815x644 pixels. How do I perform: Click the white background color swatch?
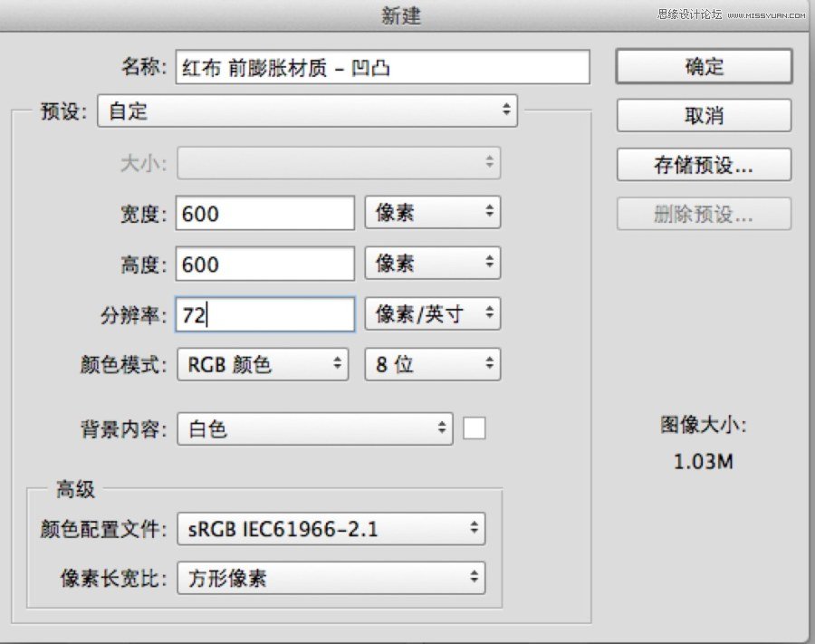[474, 428]
